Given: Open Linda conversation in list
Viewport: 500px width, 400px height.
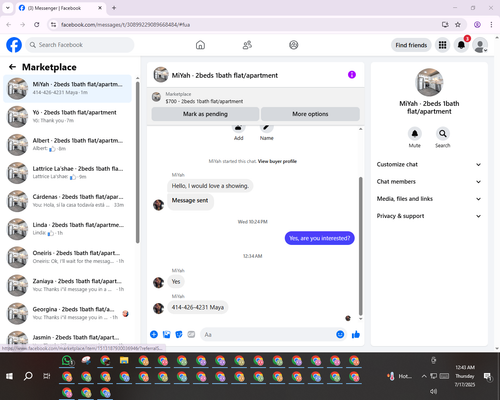Looking at the screenshot, I should [x=68, y=229].
